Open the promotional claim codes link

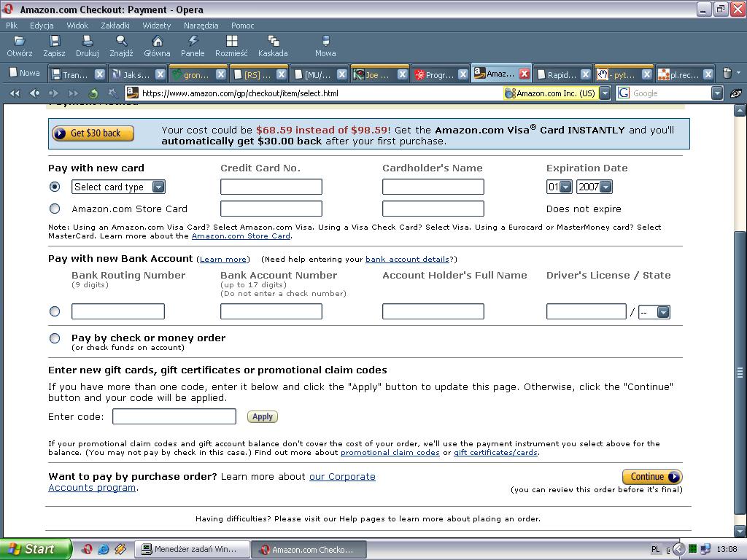coord(390,453)
